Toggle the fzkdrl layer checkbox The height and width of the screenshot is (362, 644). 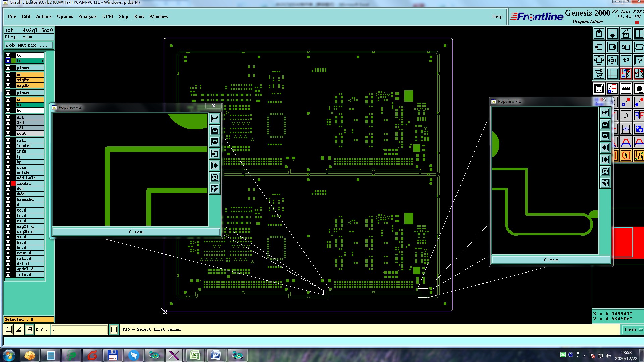click(8, 183)
